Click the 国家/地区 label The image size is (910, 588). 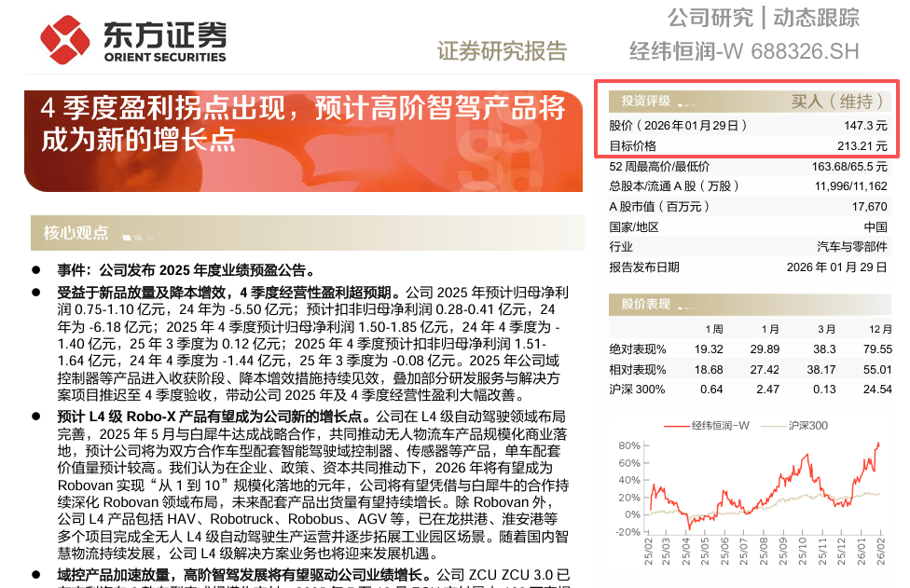pos(634,227)
